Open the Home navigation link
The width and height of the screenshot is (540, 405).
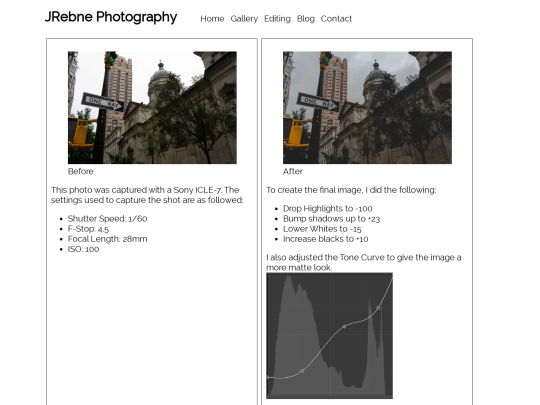pyautogui.click(x=212, y=19)
